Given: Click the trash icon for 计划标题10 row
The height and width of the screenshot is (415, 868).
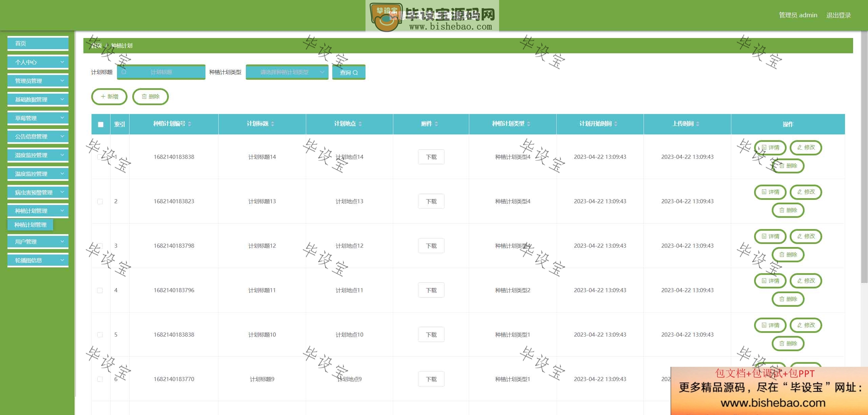Looking at the screenshot, I should [782, 343].
